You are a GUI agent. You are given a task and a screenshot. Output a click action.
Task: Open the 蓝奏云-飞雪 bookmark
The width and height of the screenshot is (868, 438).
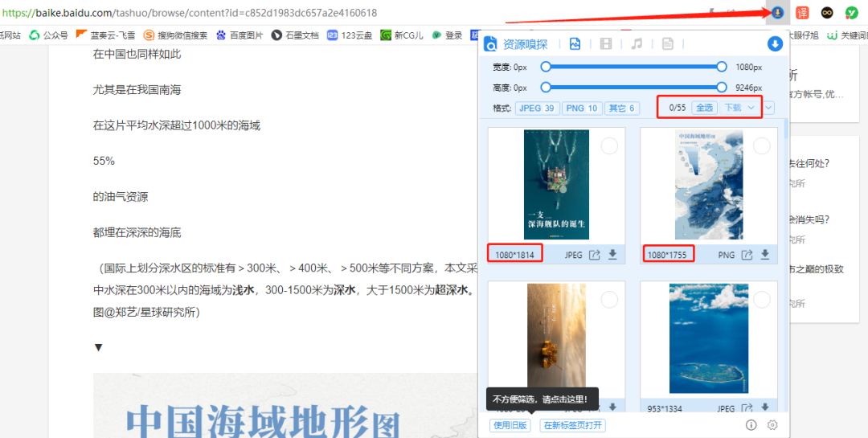[x=105, y=35]
